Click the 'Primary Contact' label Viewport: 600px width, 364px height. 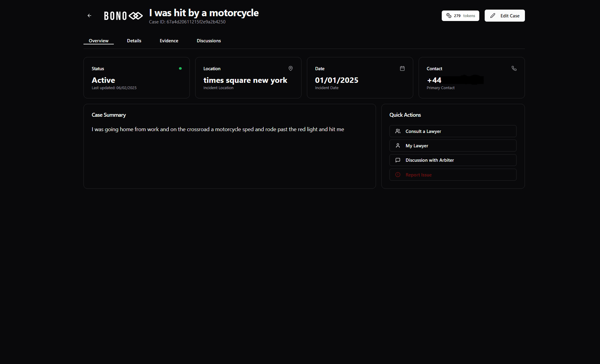tap(441, 88)
